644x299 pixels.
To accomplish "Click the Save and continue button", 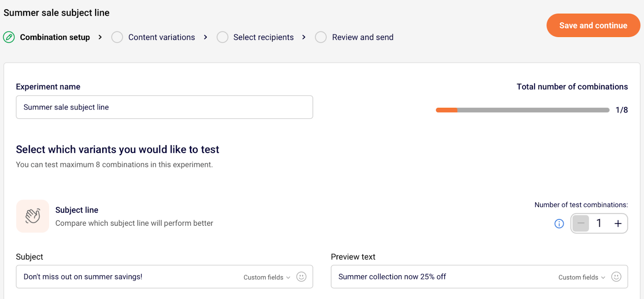I will tap(593, 25).
